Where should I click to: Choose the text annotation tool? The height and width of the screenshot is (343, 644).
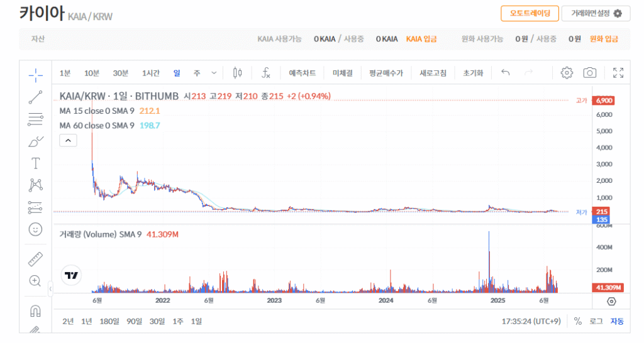(x=36, y=163)
